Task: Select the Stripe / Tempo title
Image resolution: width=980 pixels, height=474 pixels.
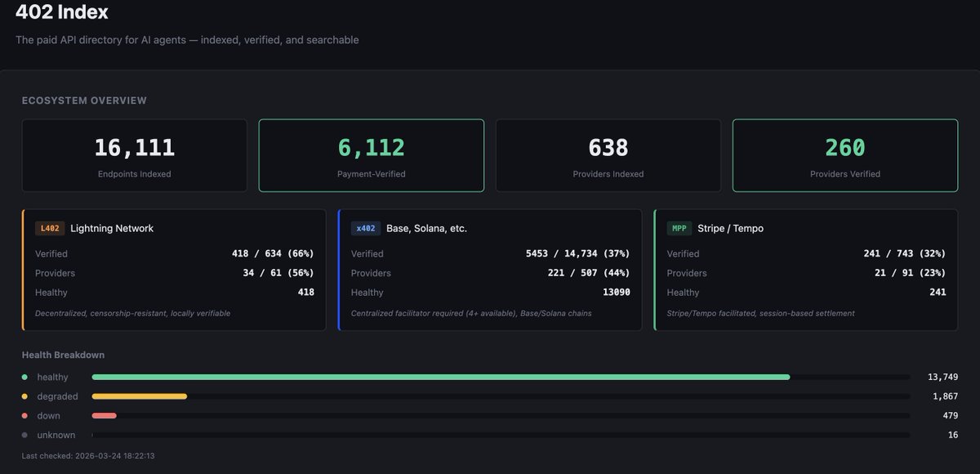Action: click(x=731, y=229)
